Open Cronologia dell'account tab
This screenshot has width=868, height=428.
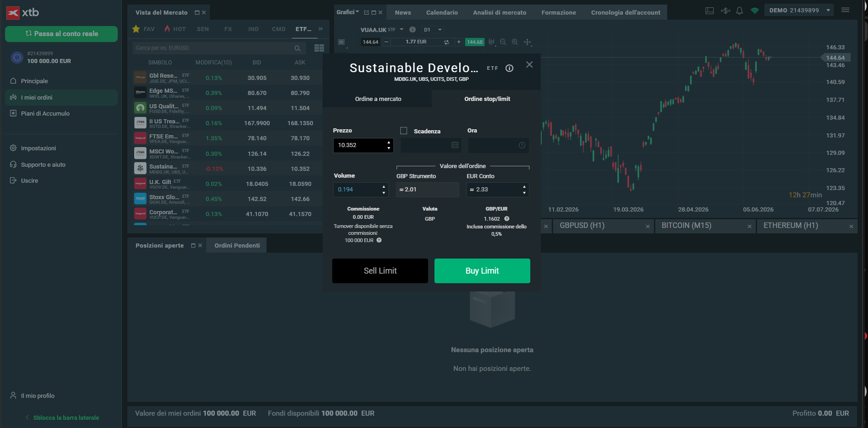(625, 12)
